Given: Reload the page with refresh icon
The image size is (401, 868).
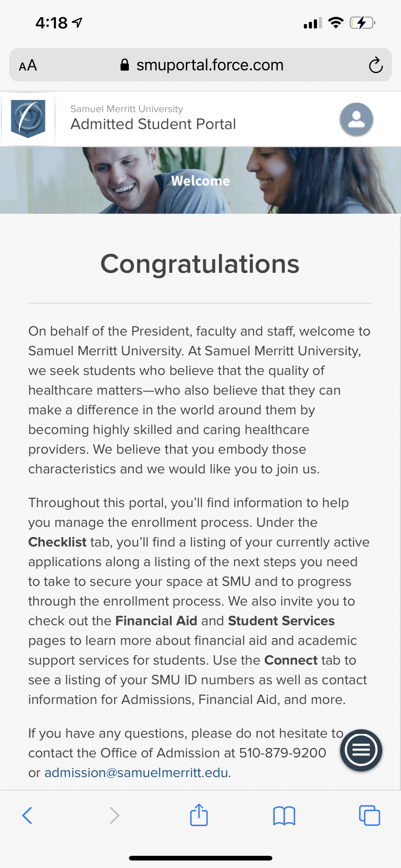Looking at the screenshot, I should [x=375, y=65].
